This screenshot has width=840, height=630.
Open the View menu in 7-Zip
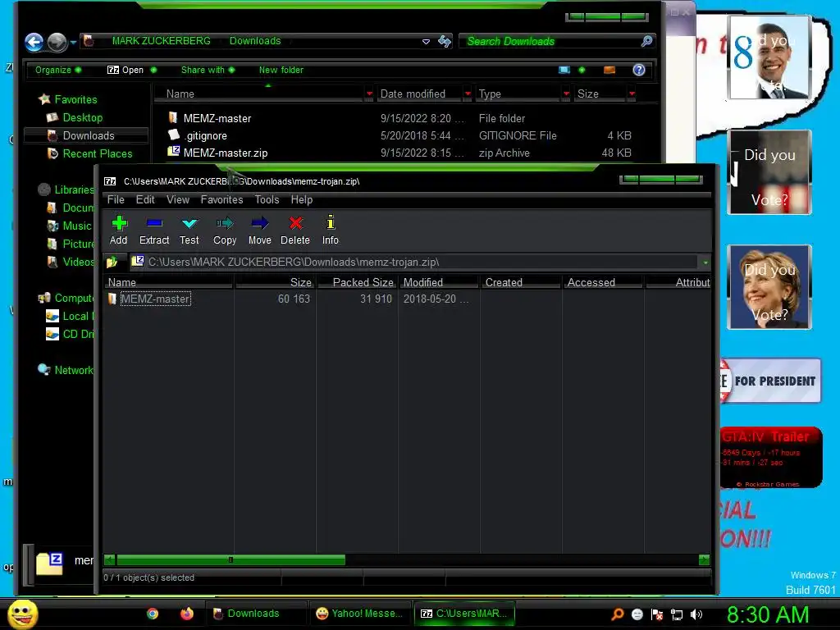pos(178,200)
